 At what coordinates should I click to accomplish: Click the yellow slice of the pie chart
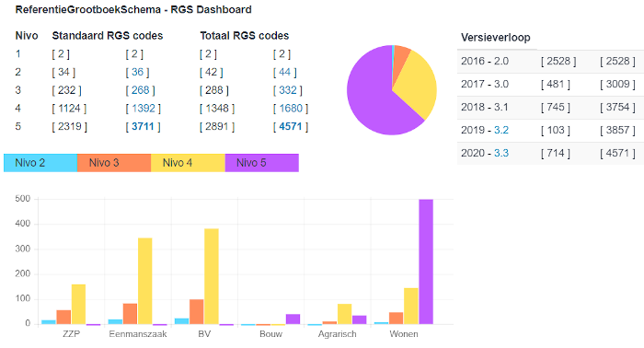click(x=417, y=84)
